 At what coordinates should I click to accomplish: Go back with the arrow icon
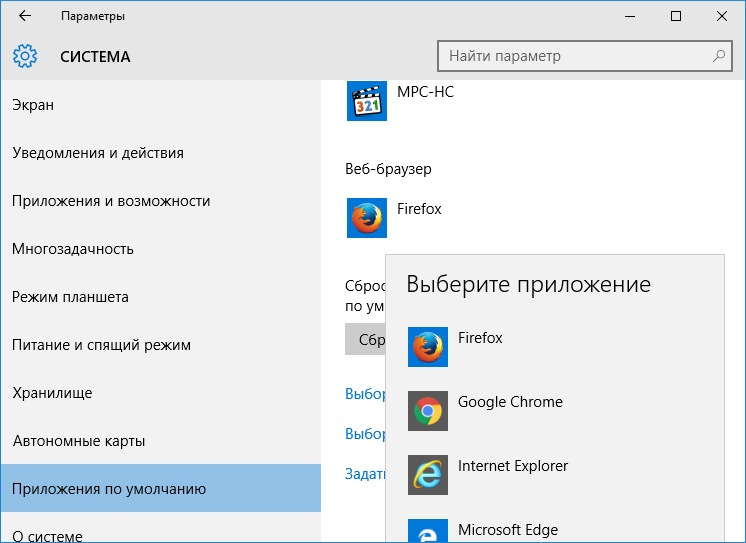[x=25, y=16]
